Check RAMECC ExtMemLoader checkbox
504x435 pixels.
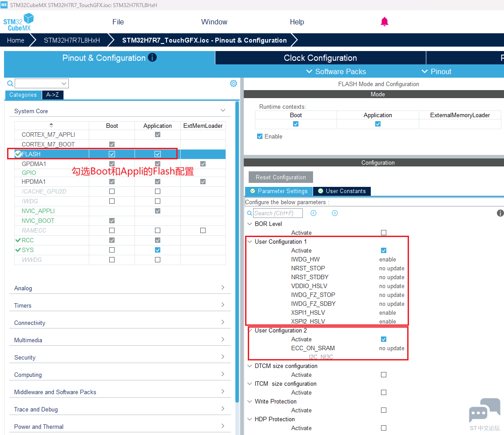point(203,230)
